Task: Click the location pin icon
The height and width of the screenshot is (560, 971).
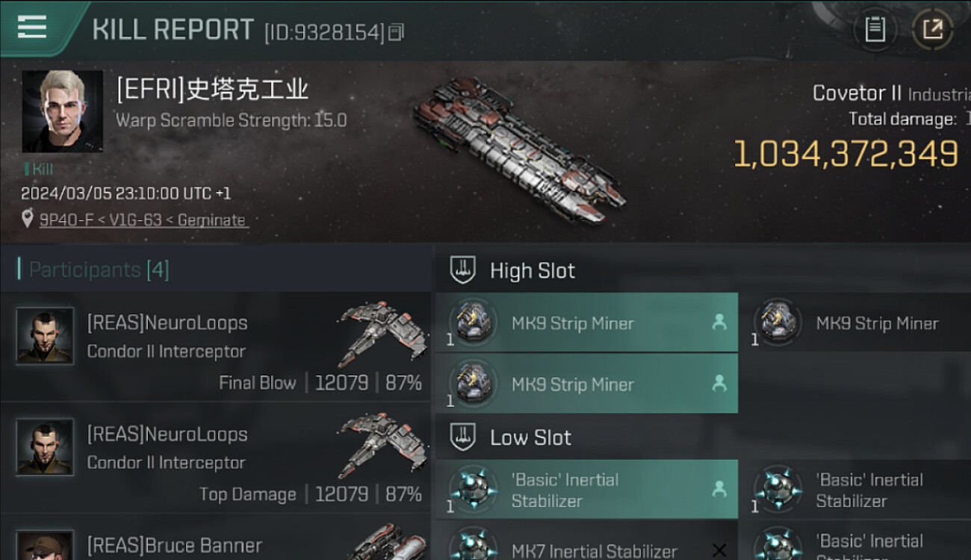Action: pos(28,220)
